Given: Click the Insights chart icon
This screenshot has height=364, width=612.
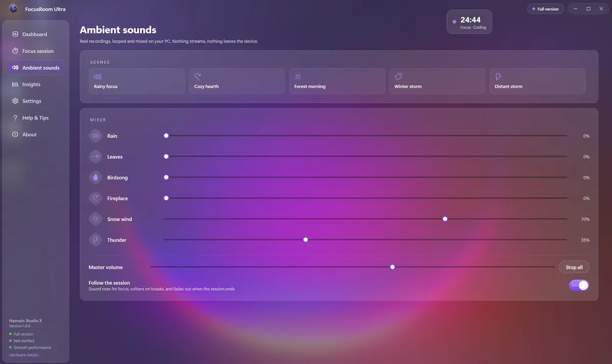Looking at the screenshot, I should [15, 84].
